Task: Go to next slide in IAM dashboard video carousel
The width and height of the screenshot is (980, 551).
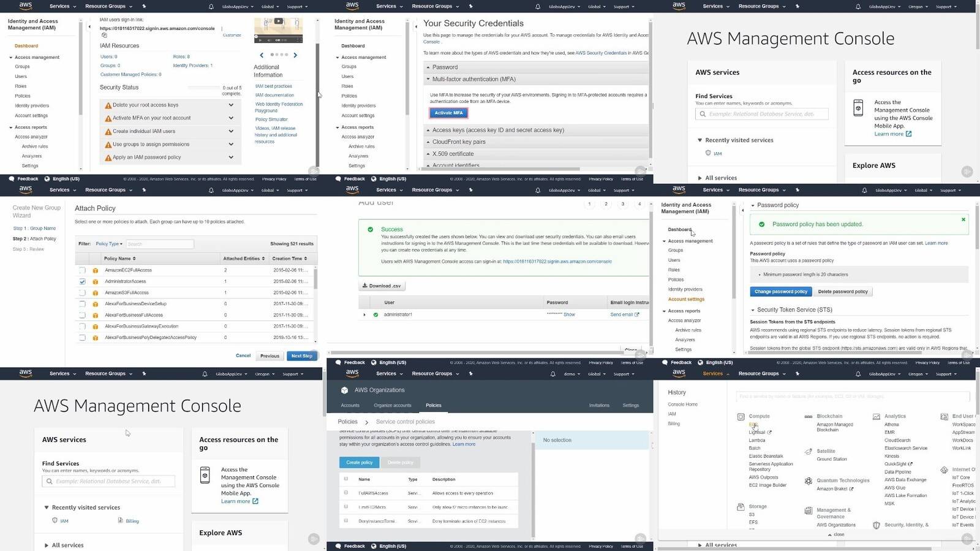Action: point(295,55)
